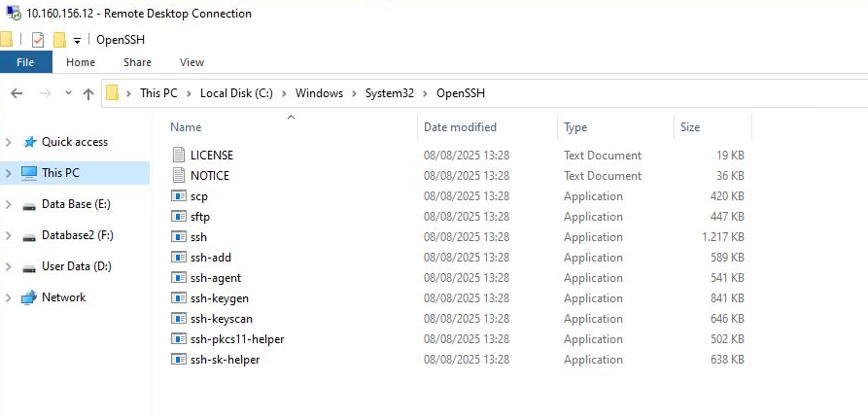Open chevron dropdown after System32 breadcrumb

pyautogui.click(x=425, y=93)
